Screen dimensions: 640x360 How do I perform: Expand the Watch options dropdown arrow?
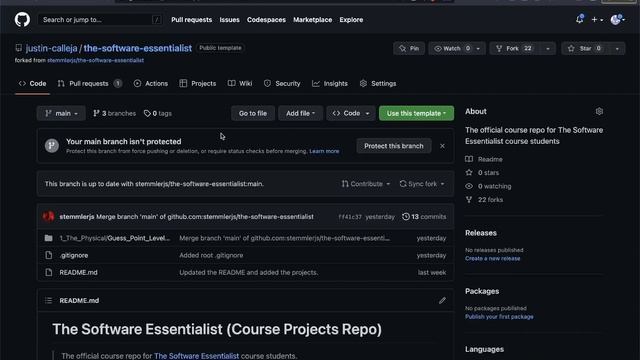478,48
